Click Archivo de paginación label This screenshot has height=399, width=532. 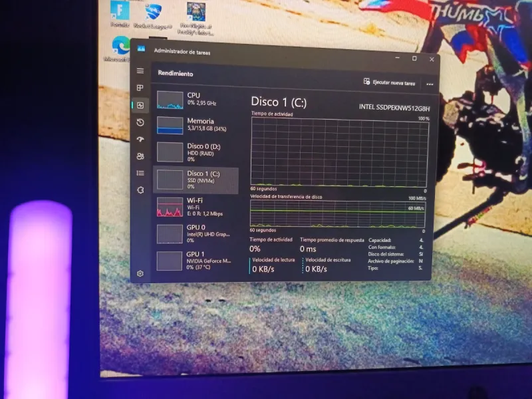pyautogui.click(x=391, y=261)
